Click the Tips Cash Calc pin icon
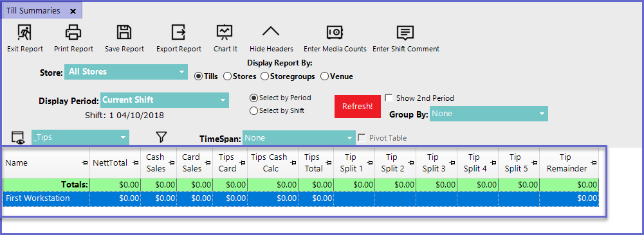The image size is (644, 235). click(293, 163)
